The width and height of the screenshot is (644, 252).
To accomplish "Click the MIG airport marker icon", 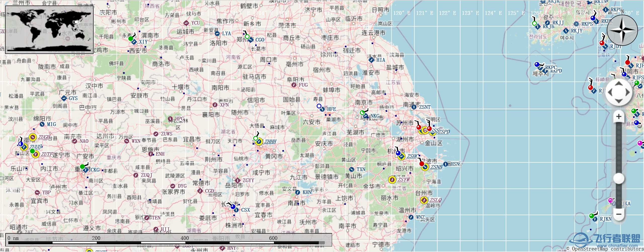I will 42,124.
